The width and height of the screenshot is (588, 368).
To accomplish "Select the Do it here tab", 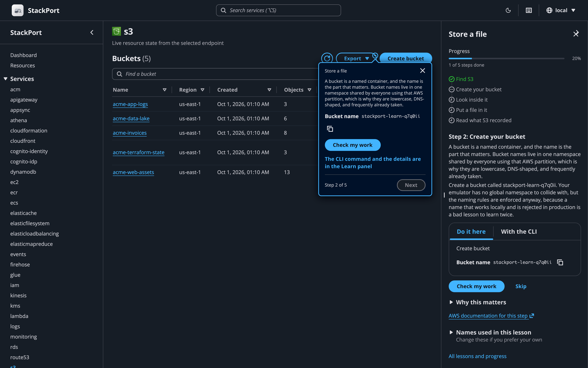I will (x=471, y=231).
